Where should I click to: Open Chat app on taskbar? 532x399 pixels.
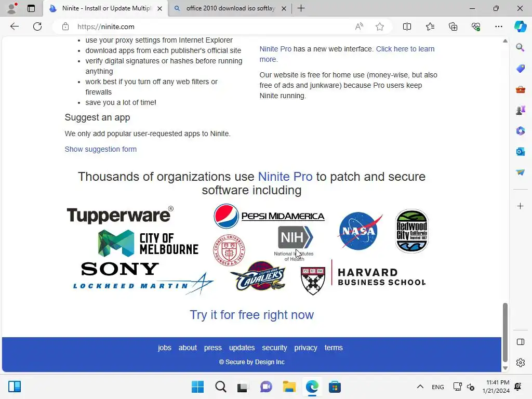[x=266, y=387]
